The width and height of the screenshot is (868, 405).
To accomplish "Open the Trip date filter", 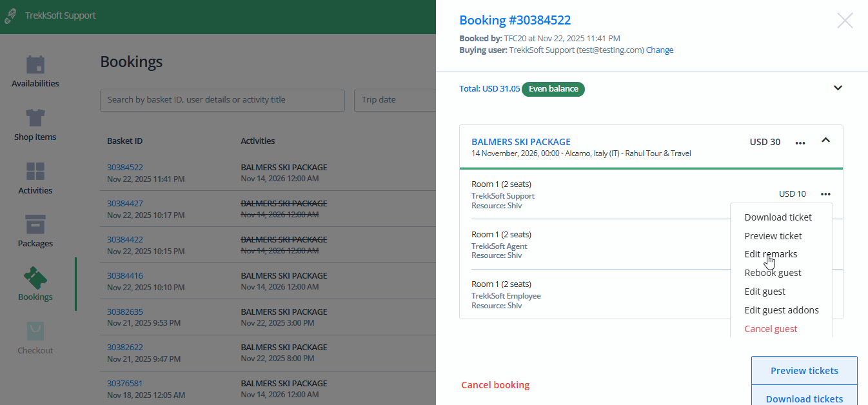I will 397,100.
